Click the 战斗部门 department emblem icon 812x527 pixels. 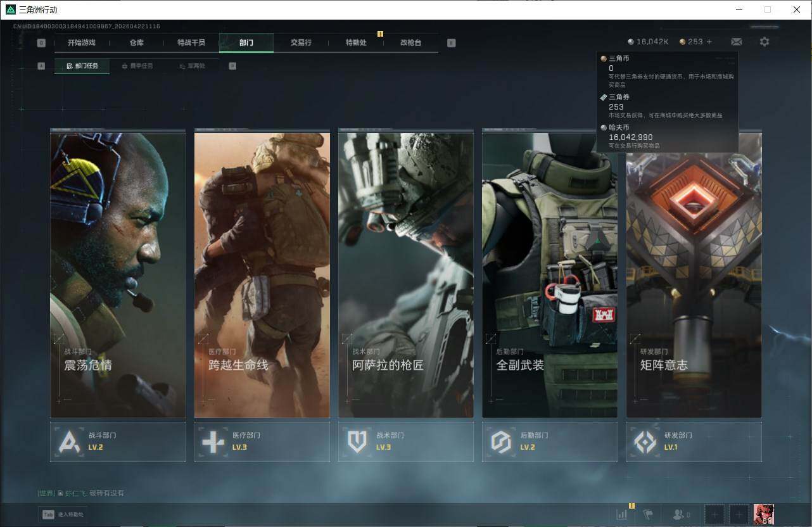coord(70,441)
